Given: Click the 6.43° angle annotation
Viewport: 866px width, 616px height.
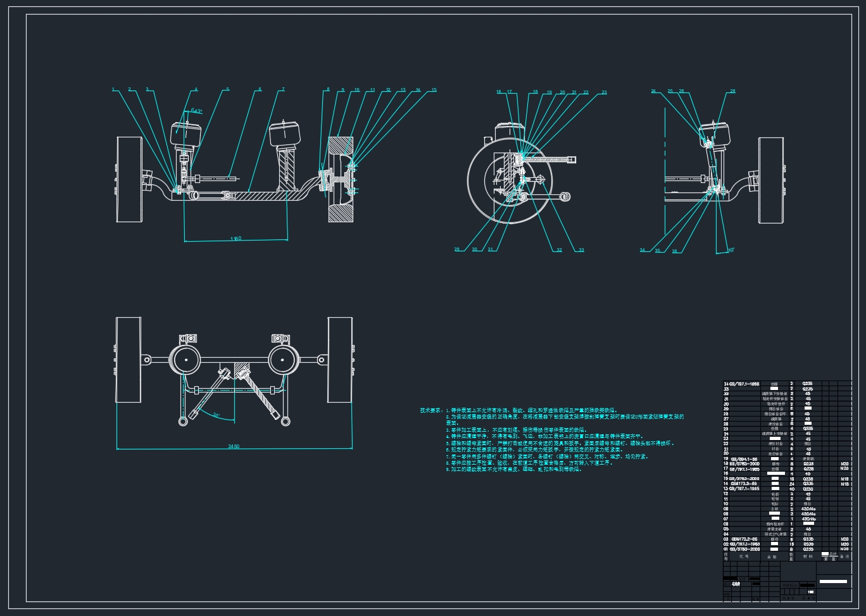Looking at the screenshot, I should pos(196,111).
